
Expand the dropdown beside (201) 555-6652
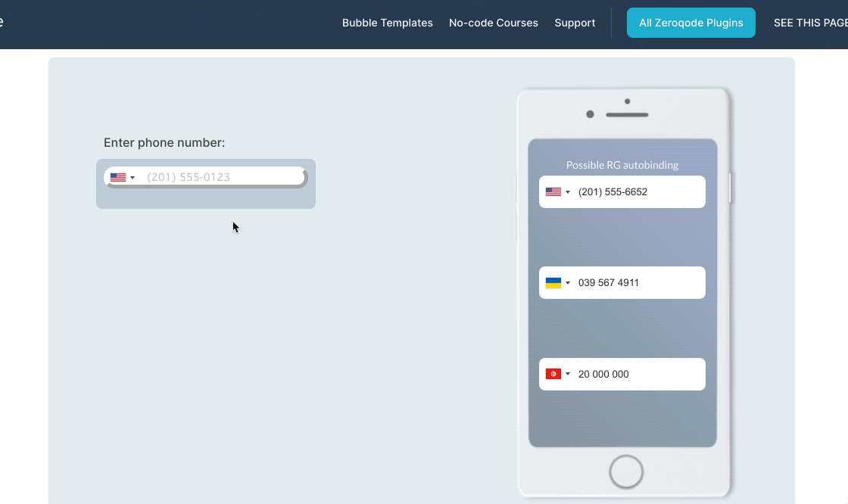click(x=569, y=192)
